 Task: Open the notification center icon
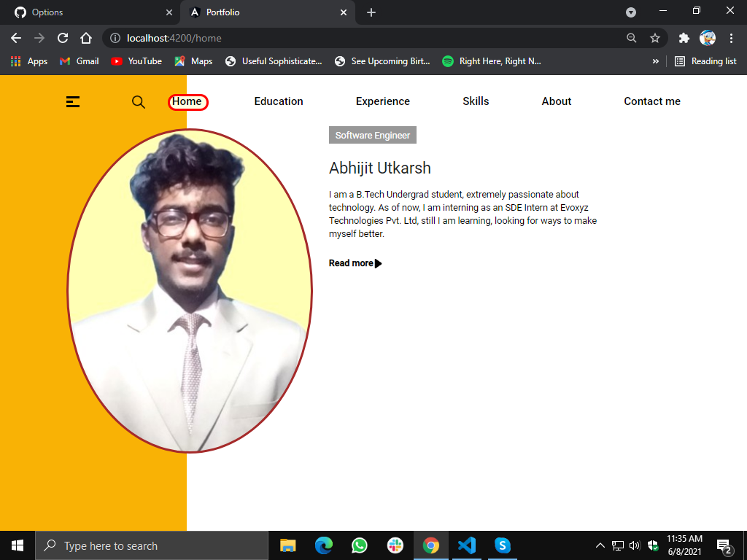724,546
